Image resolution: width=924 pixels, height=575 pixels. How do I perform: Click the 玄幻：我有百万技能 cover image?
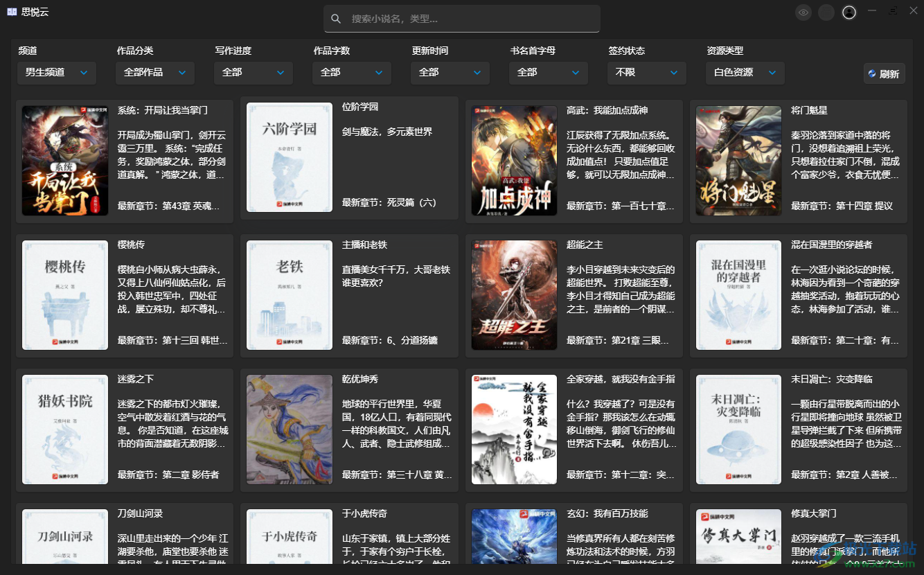(514, 538)
